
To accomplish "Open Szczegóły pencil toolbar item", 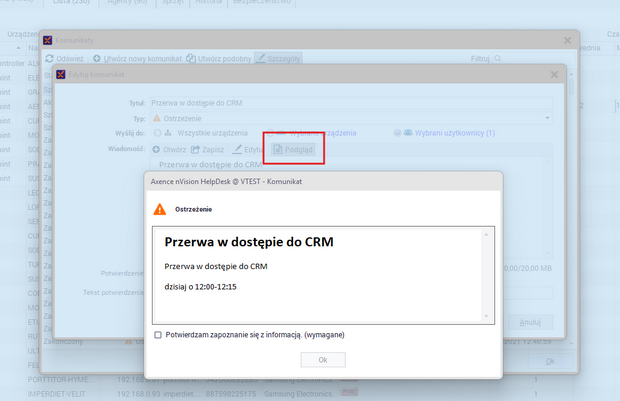I will [278, 59].
